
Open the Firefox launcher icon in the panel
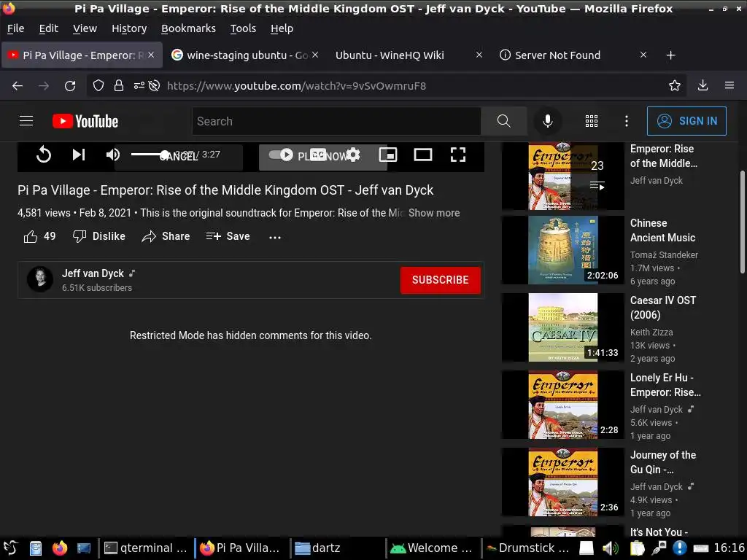point(60,548)
